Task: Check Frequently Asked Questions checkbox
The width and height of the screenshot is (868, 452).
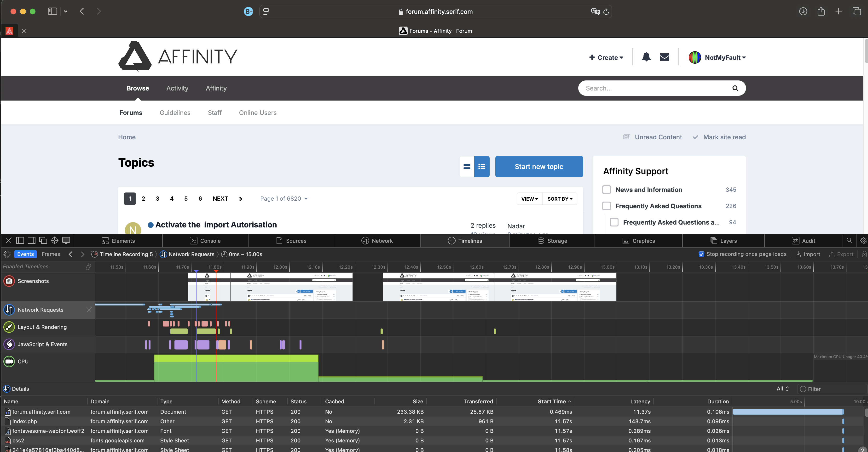Action: pos(606,206)
